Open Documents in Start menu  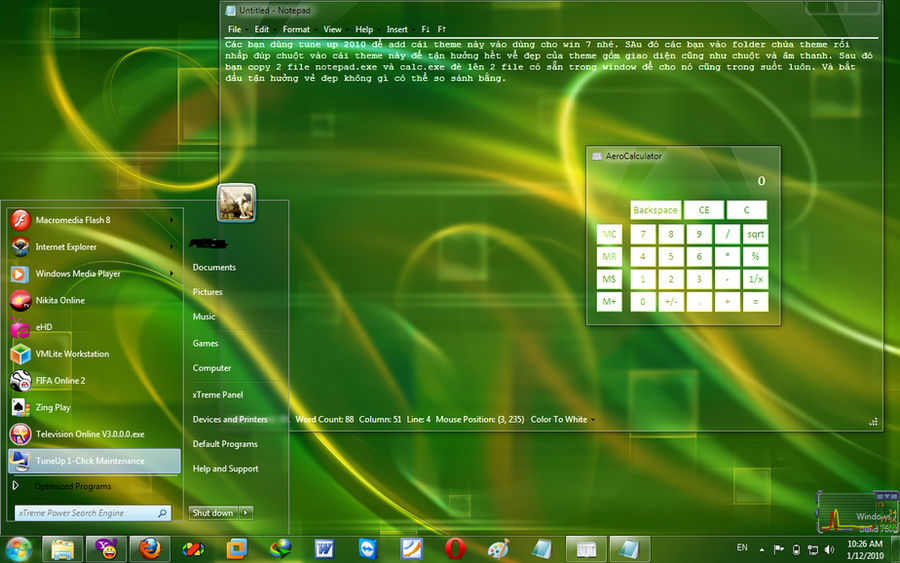click(214, 267)
